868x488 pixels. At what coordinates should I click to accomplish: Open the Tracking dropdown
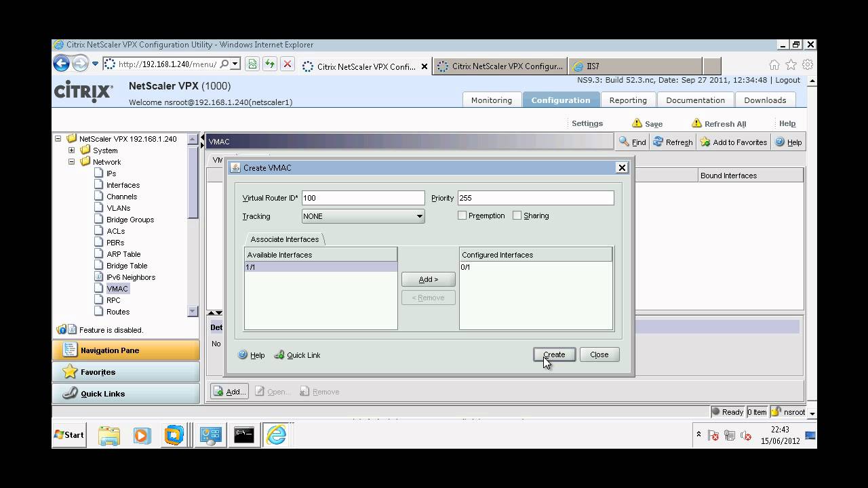point(363,216)
